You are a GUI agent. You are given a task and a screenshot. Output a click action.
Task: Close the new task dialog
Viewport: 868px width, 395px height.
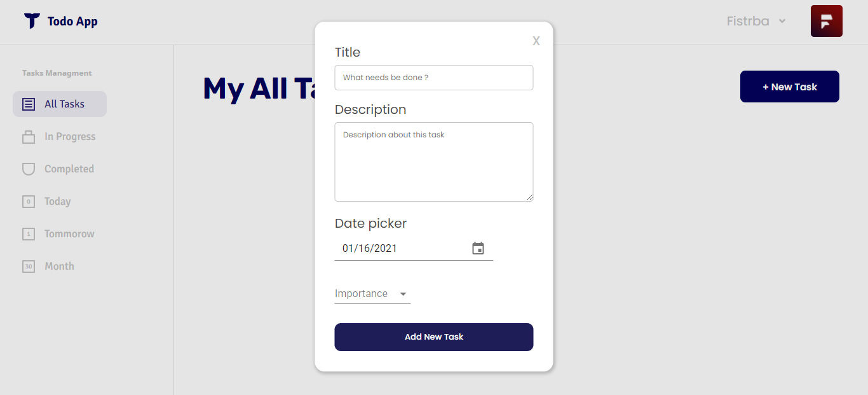pos(536,41)
